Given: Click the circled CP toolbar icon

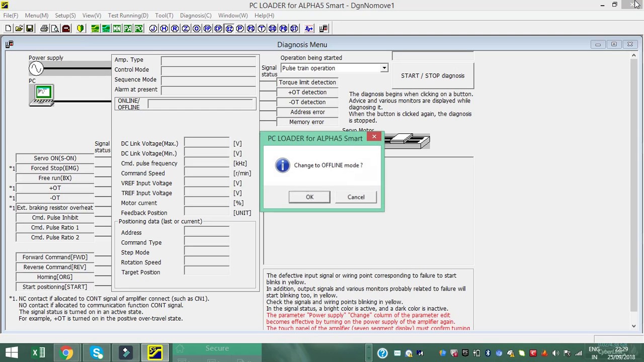Looking at the screenshot, I should 218,29.
